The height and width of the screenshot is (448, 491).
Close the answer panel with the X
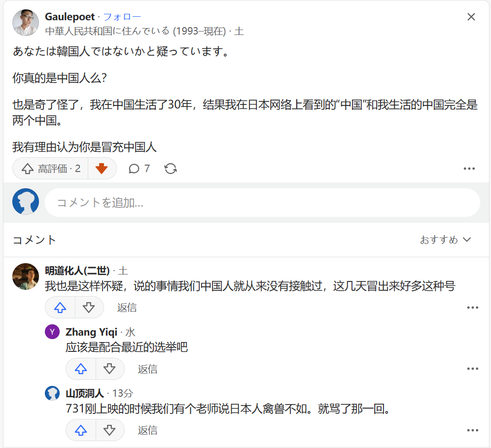[x=471, y=17]
